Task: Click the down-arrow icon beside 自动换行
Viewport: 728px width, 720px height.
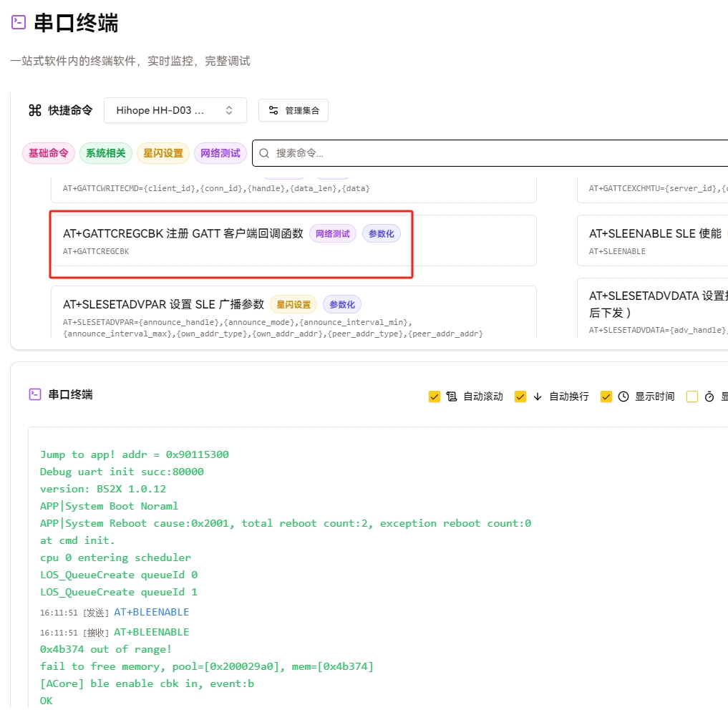Action: coord(538,397)
